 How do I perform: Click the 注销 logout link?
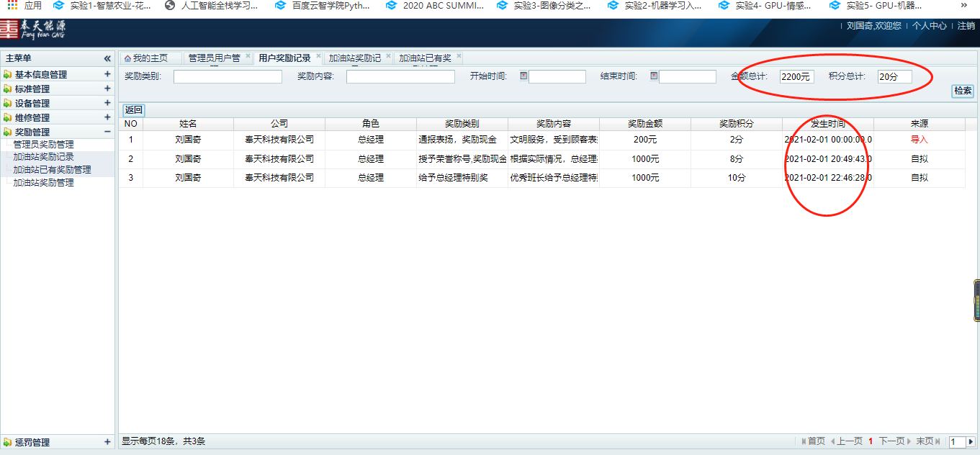pos(966,26)
